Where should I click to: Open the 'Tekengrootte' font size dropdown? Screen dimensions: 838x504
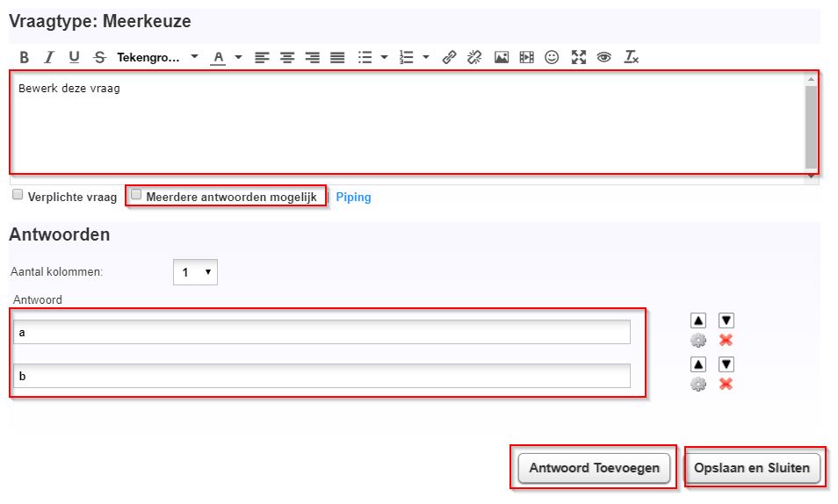pyautogui.click(x=157, y=58)
